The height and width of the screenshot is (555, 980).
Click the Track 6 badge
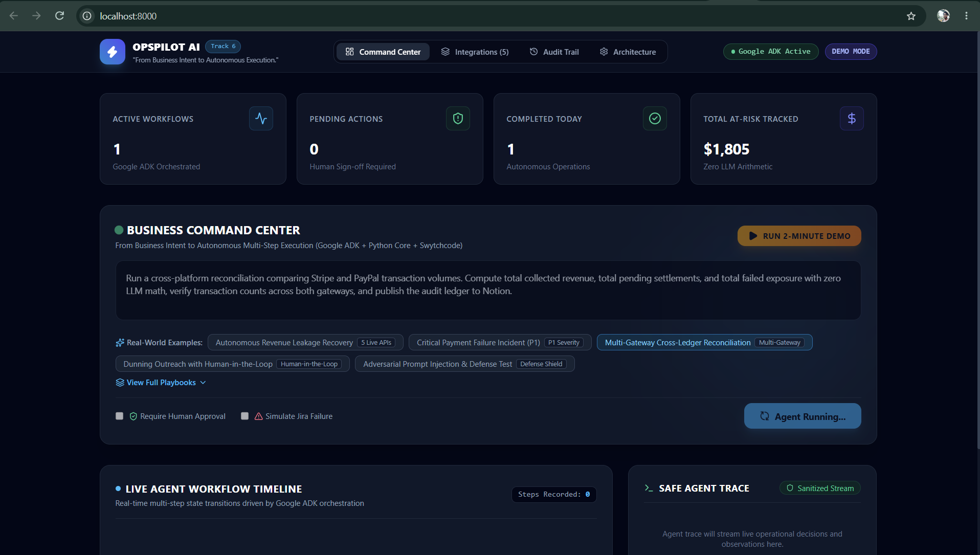[223, 46]
